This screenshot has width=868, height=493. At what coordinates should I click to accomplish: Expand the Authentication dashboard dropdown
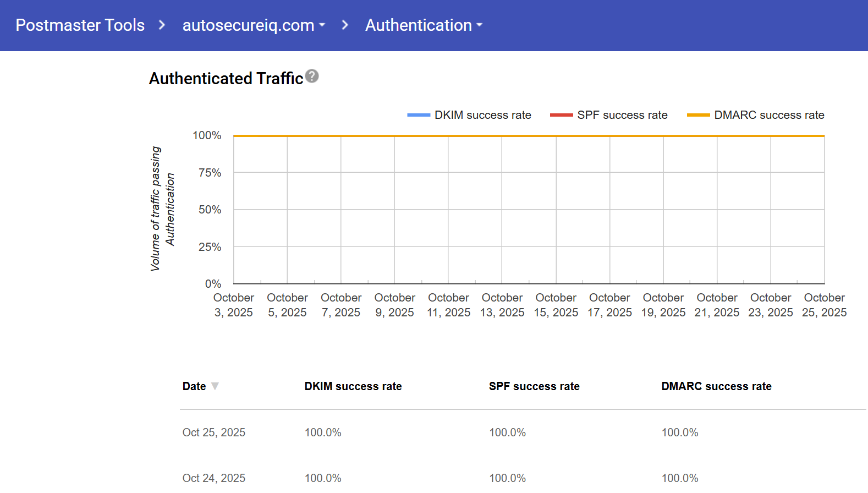(424, 25)
